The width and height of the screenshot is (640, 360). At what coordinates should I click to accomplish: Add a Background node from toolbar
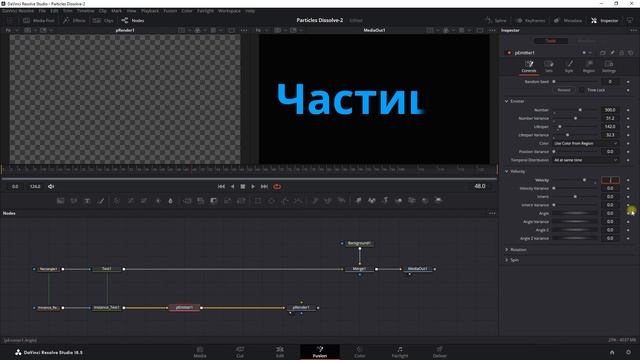pyautogui.click(x=60, y=201)
